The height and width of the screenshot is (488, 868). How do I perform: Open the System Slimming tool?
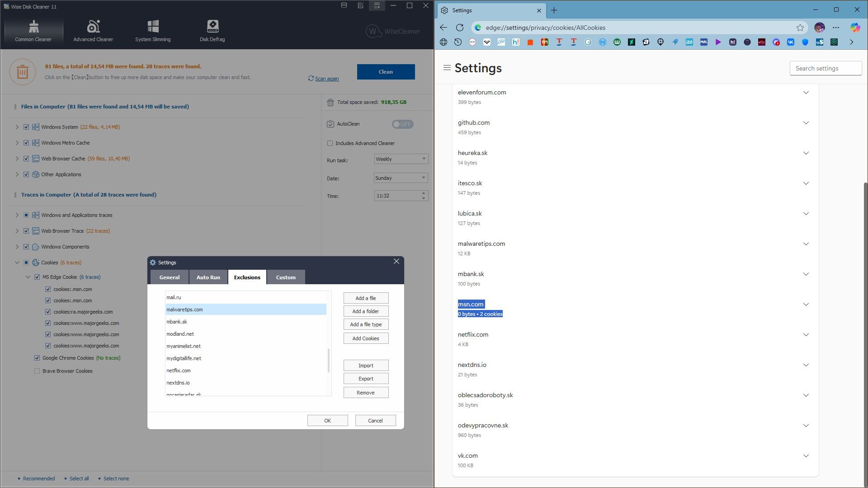point(153,31)
